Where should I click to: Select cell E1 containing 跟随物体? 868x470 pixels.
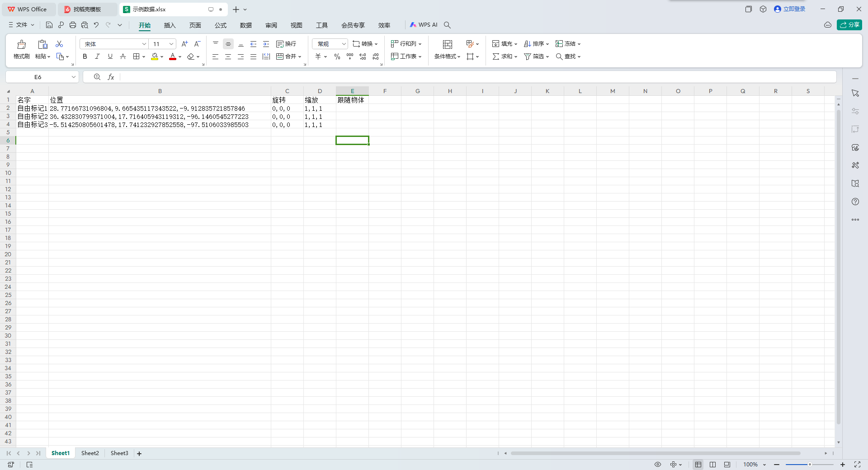pyautogui.click(x=352, y=100)
